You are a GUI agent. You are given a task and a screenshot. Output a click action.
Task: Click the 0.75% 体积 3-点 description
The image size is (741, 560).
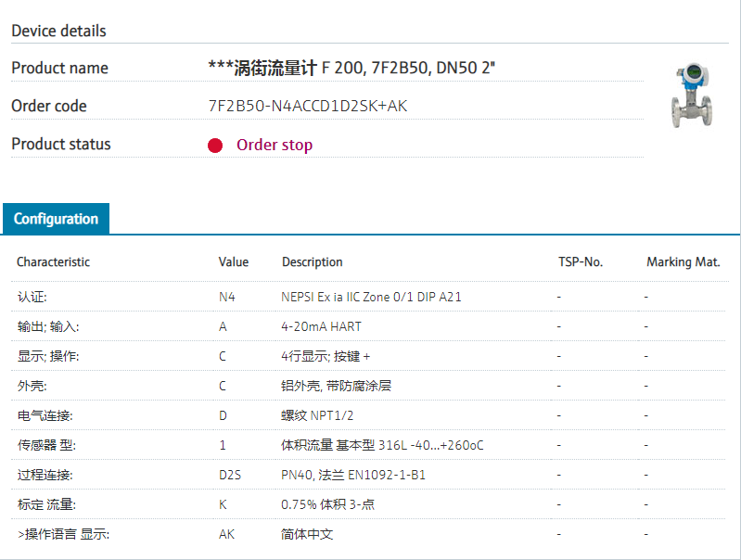coord(328,504)
